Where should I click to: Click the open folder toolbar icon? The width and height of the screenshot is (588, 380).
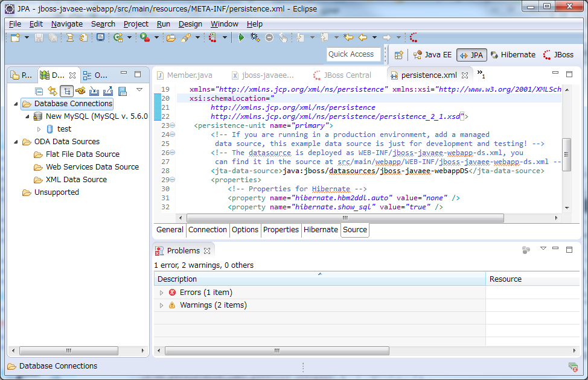tap(171, 37)
